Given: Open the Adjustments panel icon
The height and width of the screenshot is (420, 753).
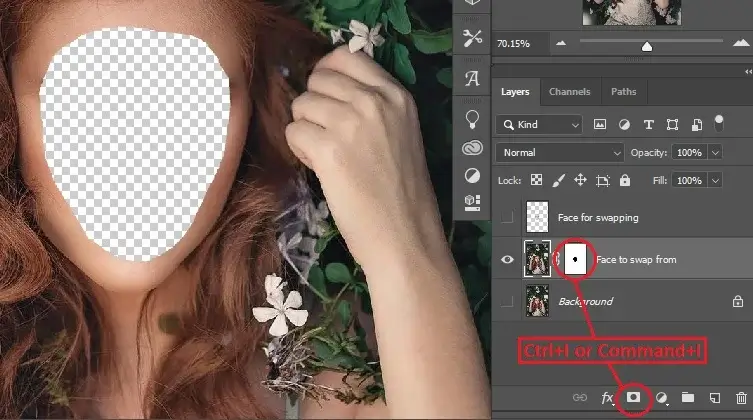Looking at the screenshot, I should coord(472,176).
